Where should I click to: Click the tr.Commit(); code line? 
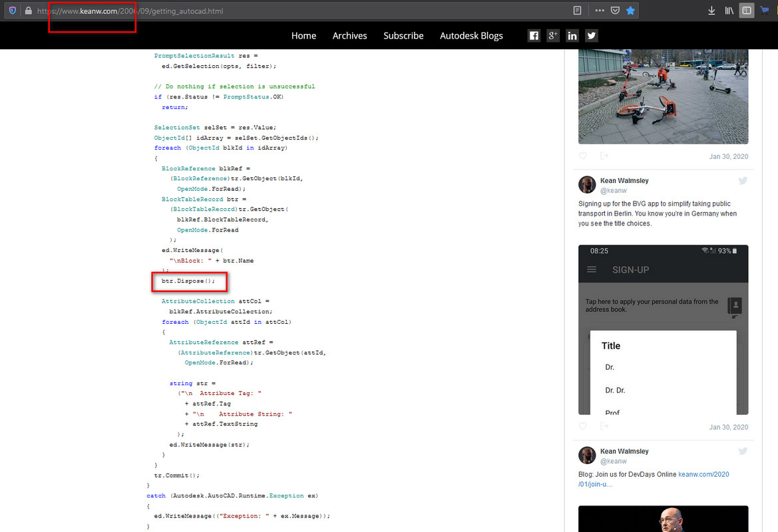click(x=176, y=475)
